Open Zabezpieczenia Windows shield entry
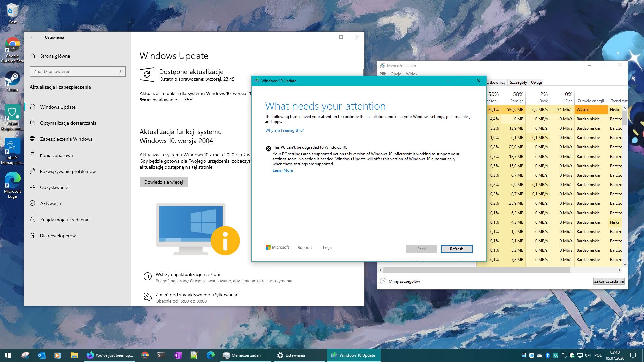Image resolution: width=644 pixels, height=362 pixels. (x=66, y=139)
